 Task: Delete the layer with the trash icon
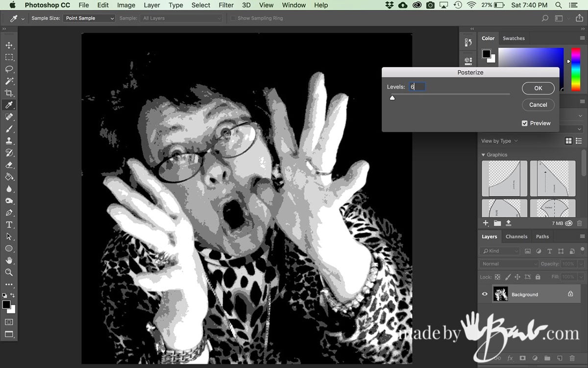[572, 359]
